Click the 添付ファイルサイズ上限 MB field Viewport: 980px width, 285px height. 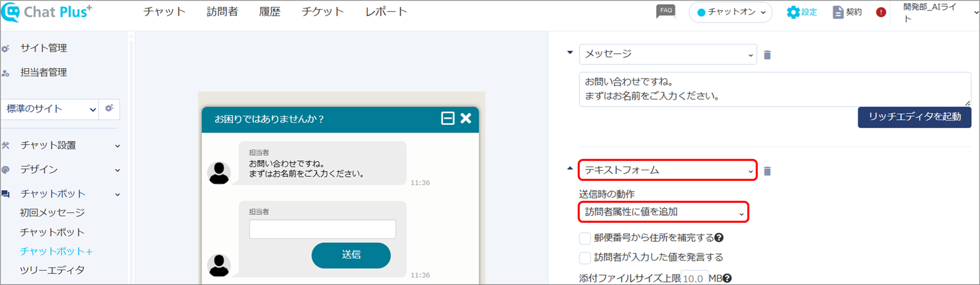[x=694, y=278]
